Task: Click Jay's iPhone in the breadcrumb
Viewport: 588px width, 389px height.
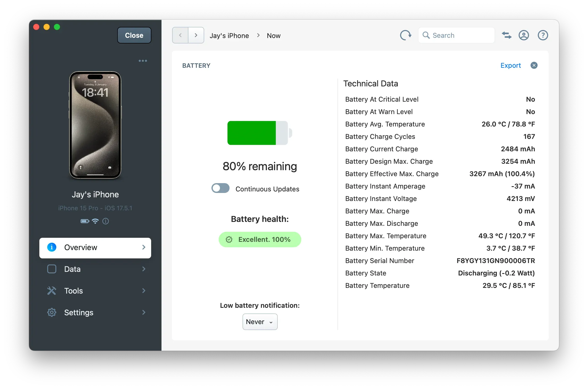Action: [x=229, y=35]
